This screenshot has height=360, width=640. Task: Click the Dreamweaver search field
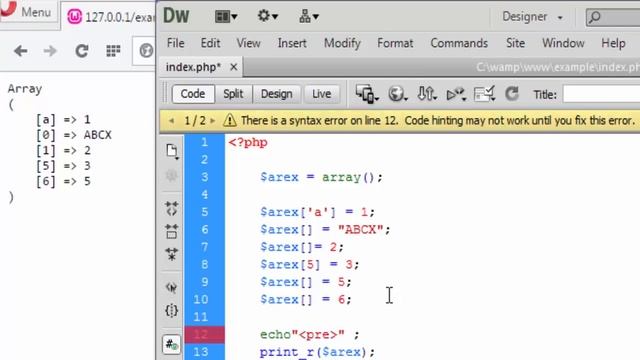coord(613,17)
